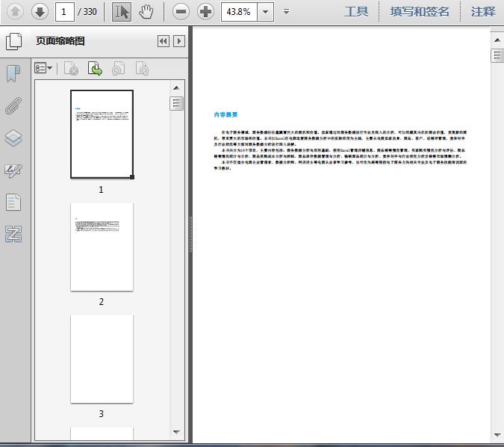Viewport: 504px width, 447px height.
Task: Open the content document sidebar panel
Action: 13,203
